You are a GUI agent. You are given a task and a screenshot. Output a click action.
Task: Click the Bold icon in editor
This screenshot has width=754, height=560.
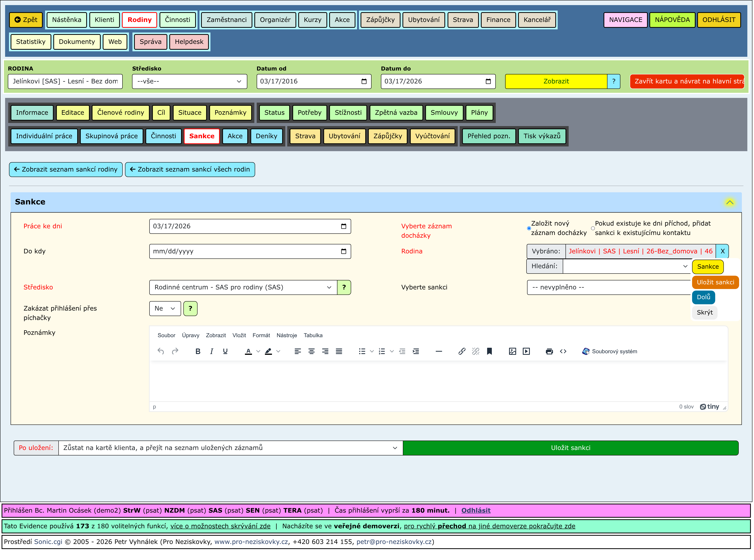[198, 351]
